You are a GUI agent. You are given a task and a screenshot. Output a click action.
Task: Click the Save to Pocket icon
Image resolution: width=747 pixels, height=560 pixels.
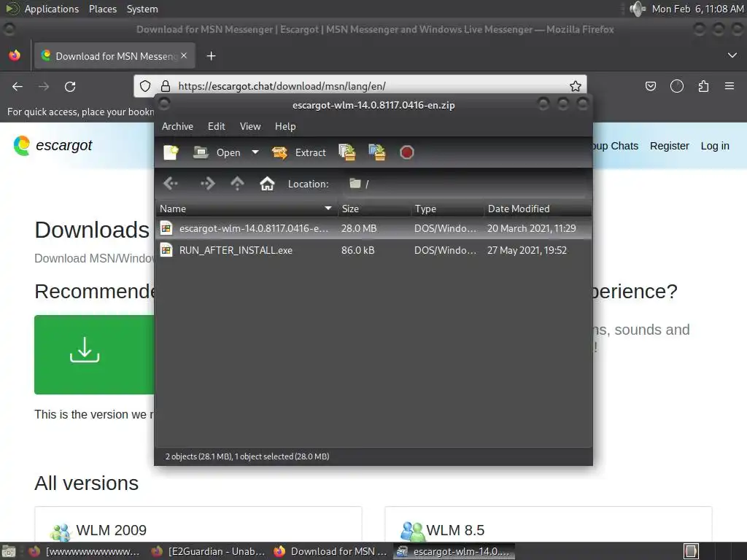pyautogui.click(x=650, y=86)
